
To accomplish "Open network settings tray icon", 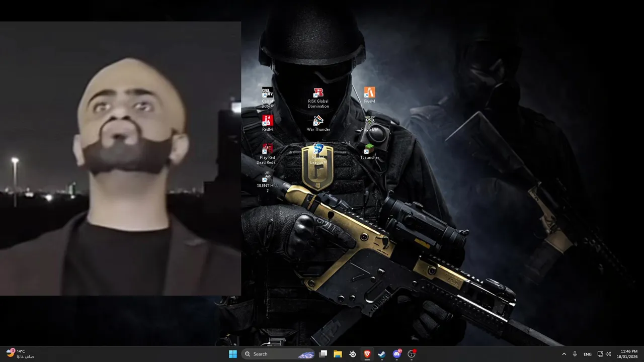I will (x=600, y=354).
